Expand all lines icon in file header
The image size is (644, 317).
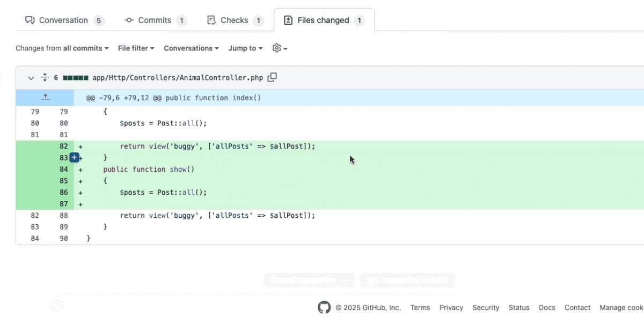(x=45, y=78)
